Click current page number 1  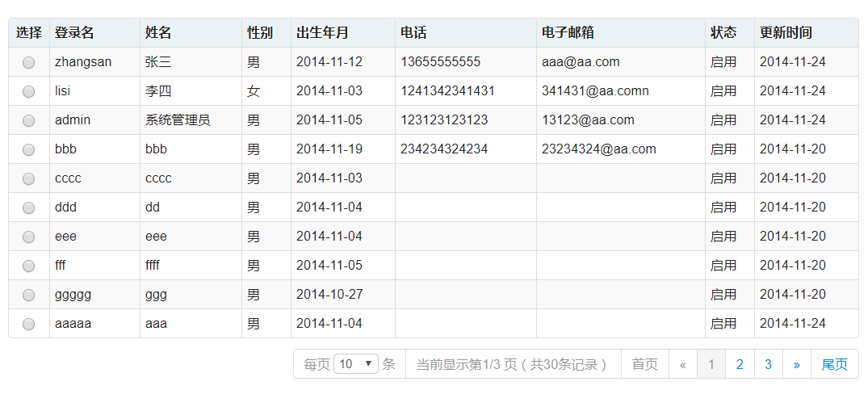tap(711, 364)
